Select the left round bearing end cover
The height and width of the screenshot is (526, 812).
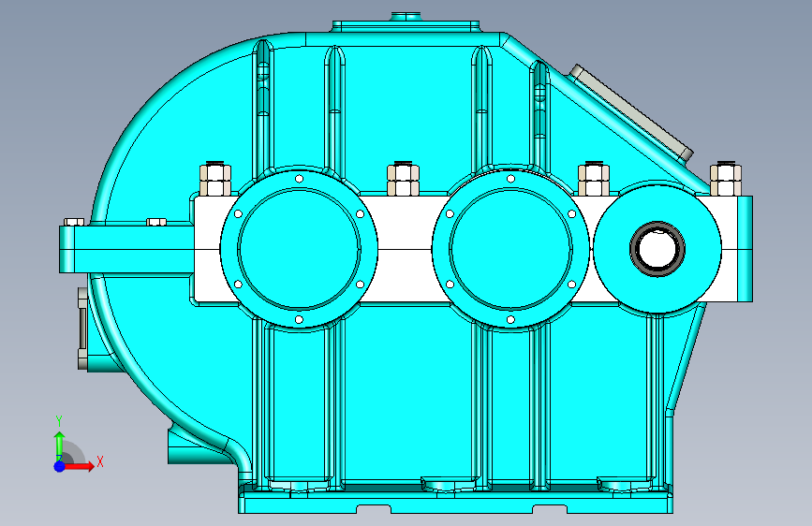299,249
